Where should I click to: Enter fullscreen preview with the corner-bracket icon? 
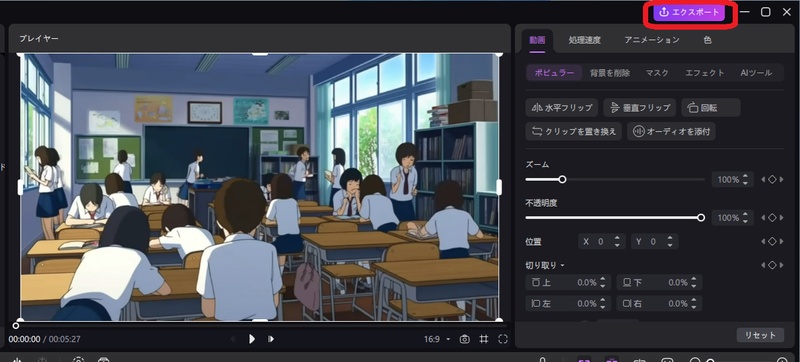click(503, 339)
